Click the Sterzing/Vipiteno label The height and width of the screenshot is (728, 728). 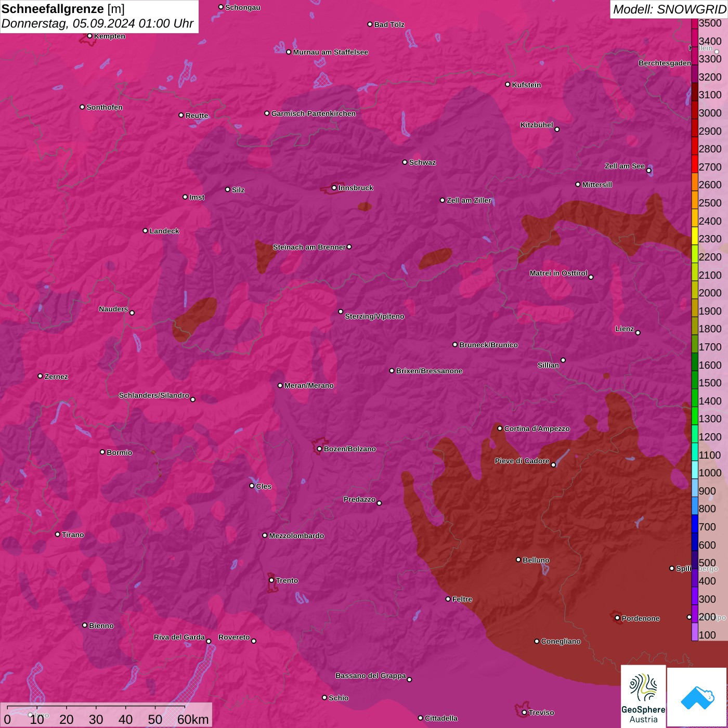tap(374, 316)
